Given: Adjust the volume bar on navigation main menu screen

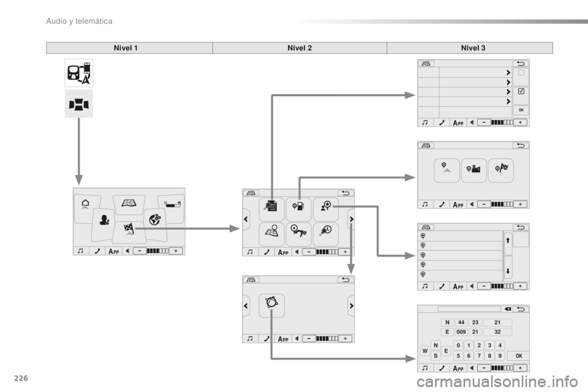Looking at the screenshot, I should (x=157, y=251).
